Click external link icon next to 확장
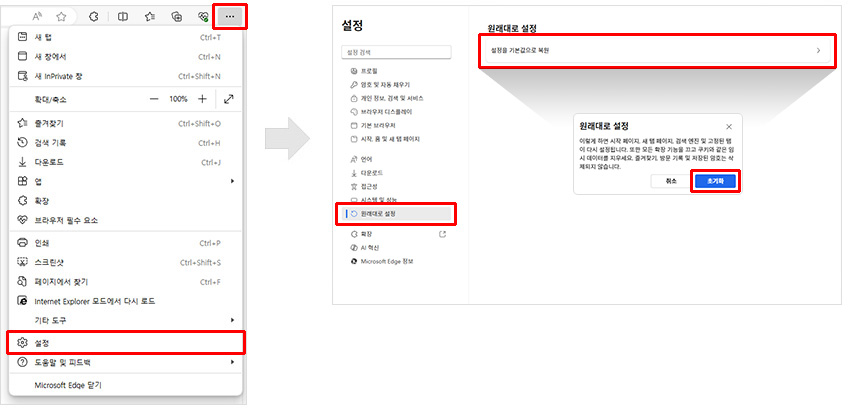Image resolution: width=850 pixels, height=410 pixels. [442, 234]
